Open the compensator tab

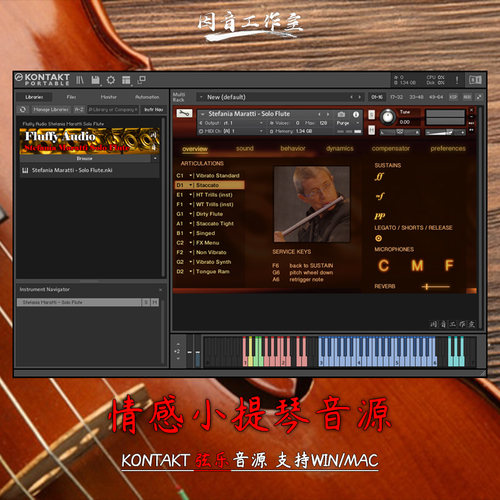point(391,148)
